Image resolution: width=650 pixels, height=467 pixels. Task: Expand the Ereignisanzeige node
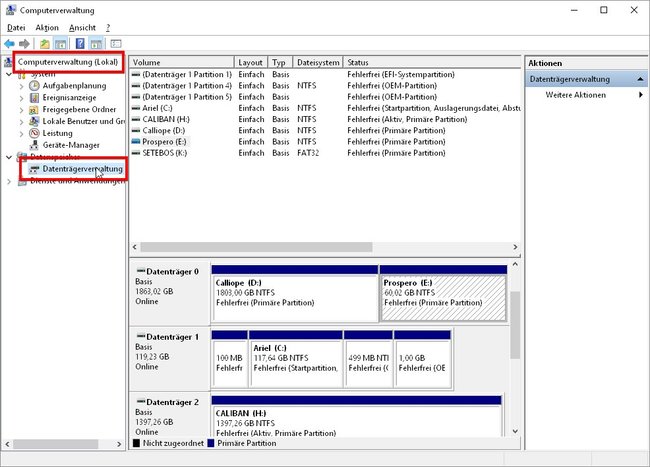(22, 98)
